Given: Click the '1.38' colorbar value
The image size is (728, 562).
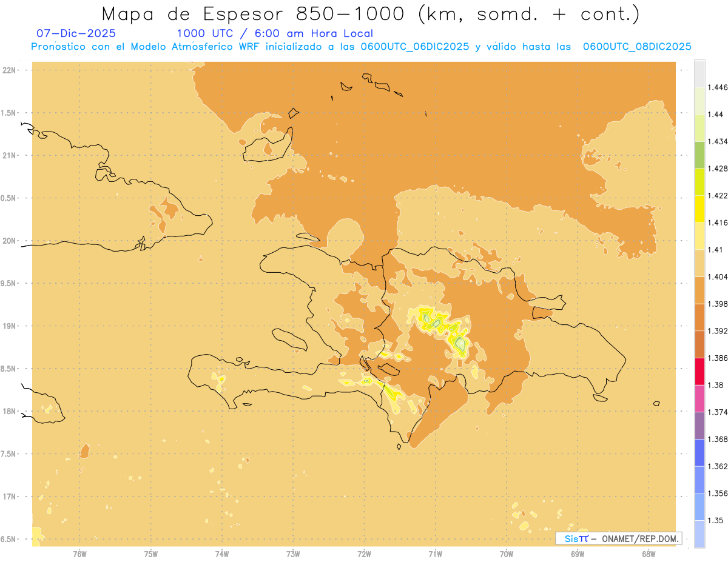Looking at the screenshot, I should [x=716, y=386].
